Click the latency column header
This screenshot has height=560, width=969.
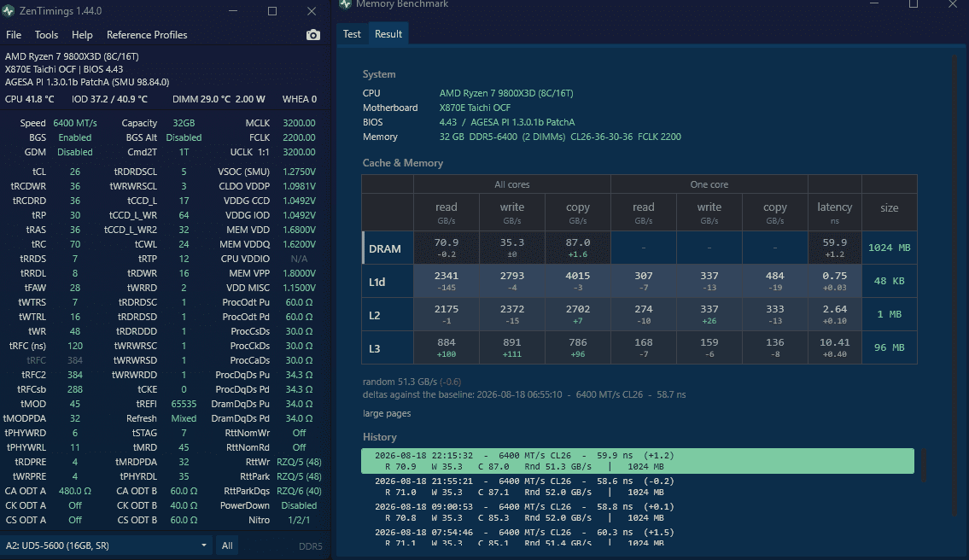click(834, 212)
